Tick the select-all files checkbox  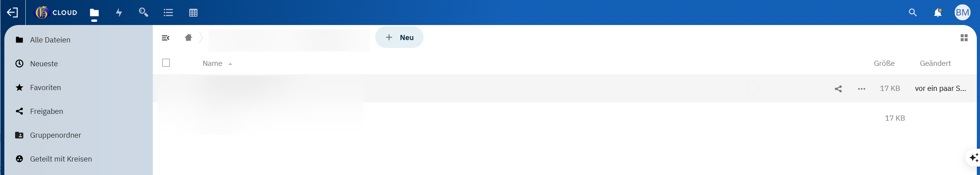click(166, 63)
